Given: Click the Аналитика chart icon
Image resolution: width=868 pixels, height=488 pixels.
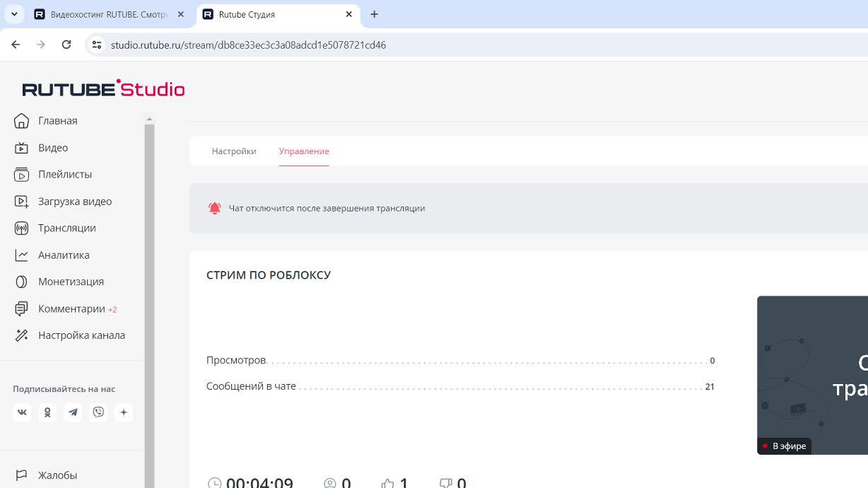Looking at the screenshot, I should (x=22, y=255).
